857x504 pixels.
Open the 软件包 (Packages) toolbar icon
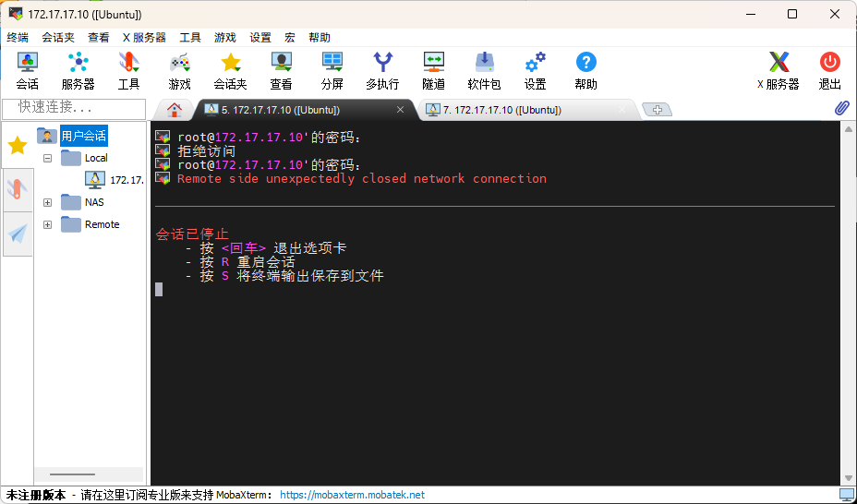pyautogui.click(x=484, y=70)
